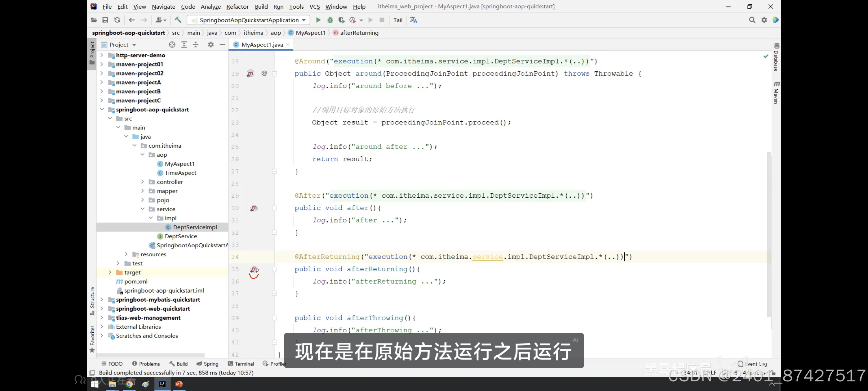Viewport: 868px width, 391px height.
Task: Click the Debug bug icon
Action: [330, 20]
